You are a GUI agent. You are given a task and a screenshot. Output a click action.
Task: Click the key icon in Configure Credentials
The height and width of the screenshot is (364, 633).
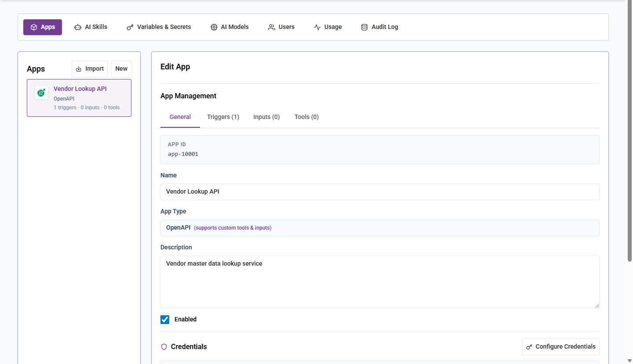coord(529,347)
